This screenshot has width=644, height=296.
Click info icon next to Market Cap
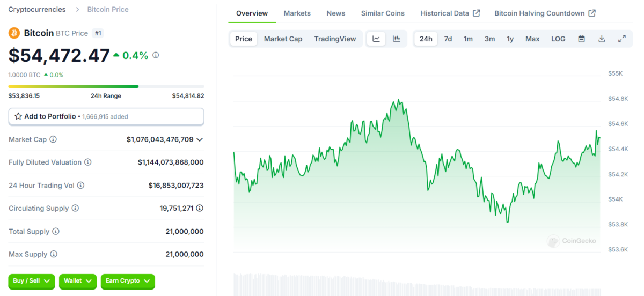(x=53, y=139)
